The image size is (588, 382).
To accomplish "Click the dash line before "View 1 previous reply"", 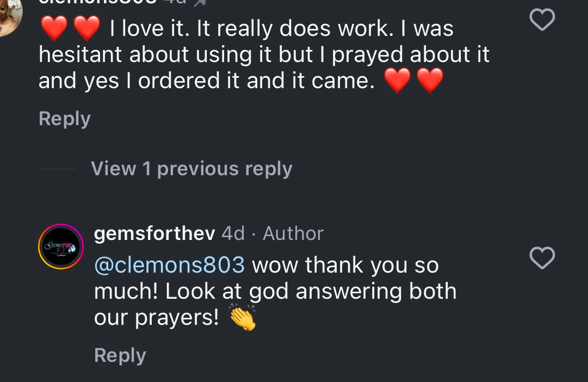I will [58, 169].
